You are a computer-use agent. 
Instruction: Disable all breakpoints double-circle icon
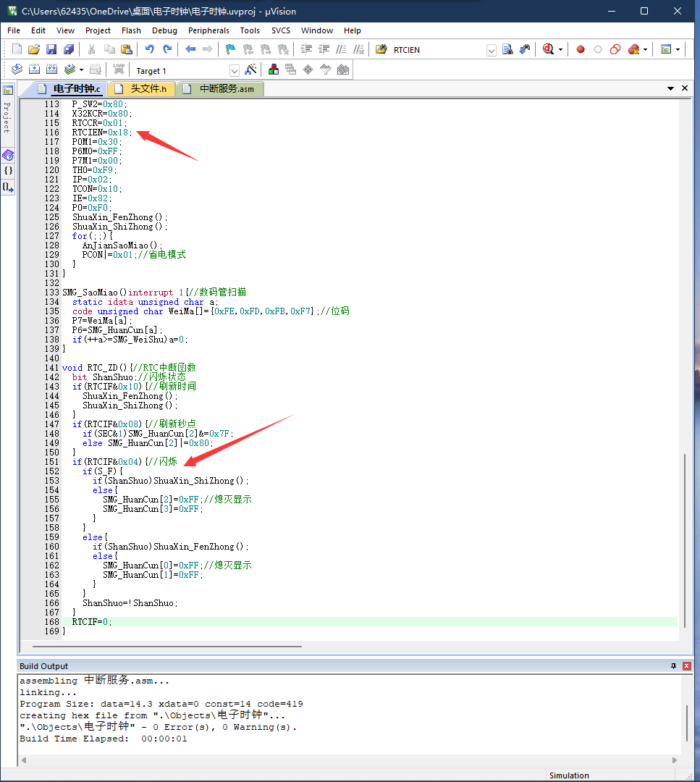(615, 49)
